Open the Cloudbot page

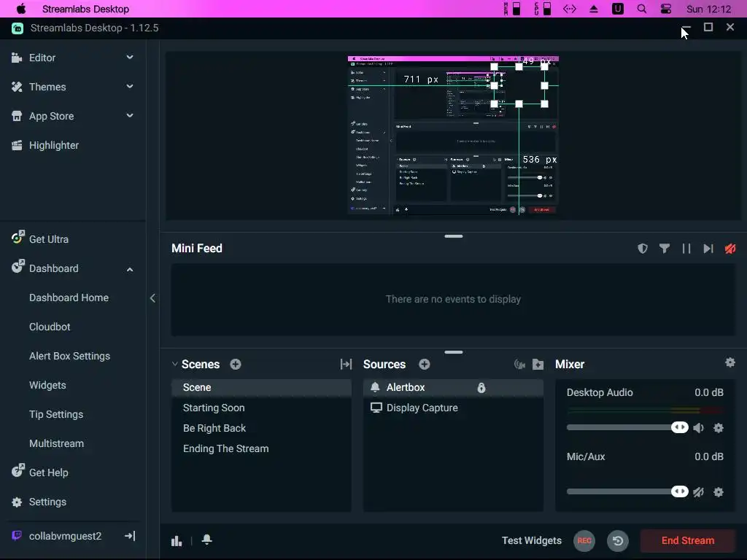[50, 327]
